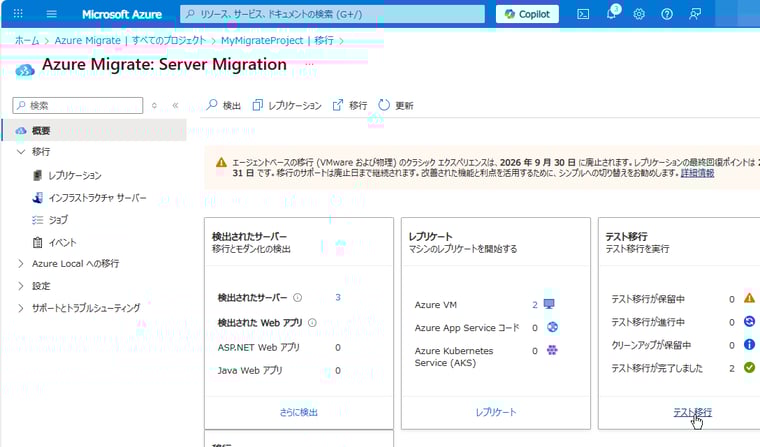The image size is (760, 447).
Task: Open Azure VM replicating count 2
Action: (535, 305)
